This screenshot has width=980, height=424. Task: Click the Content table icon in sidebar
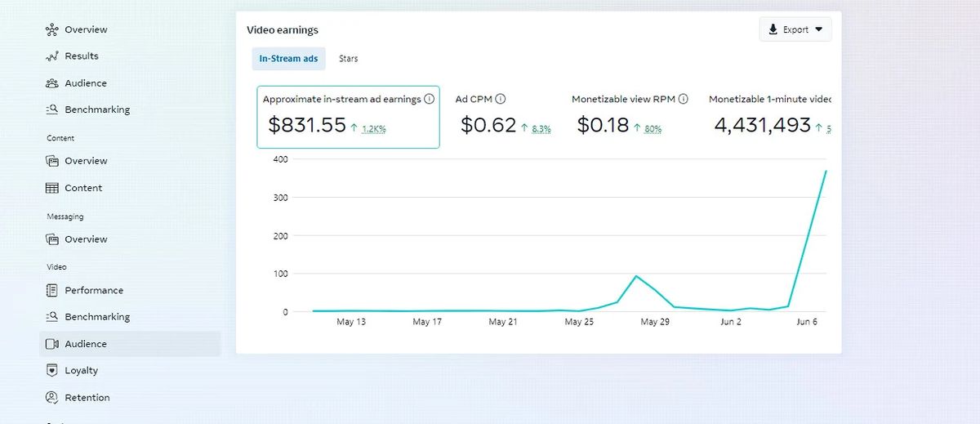coord(52,188)
